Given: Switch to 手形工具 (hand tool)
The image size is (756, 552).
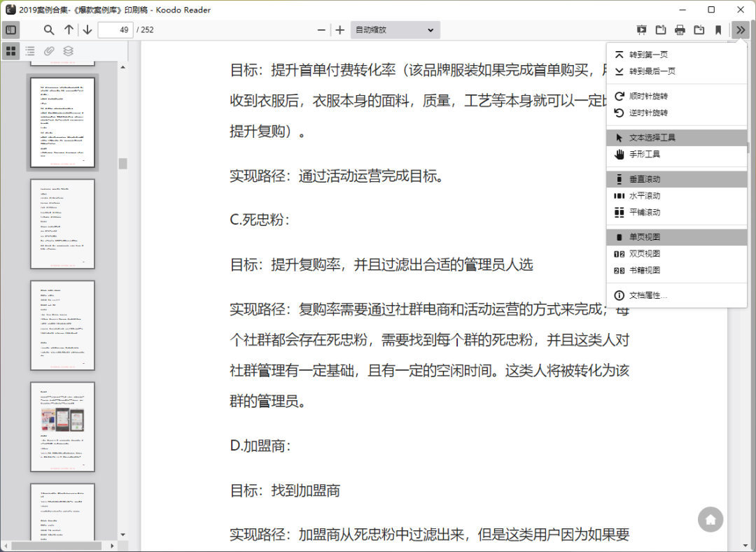Looking at the screenshot, I should 644,154.
